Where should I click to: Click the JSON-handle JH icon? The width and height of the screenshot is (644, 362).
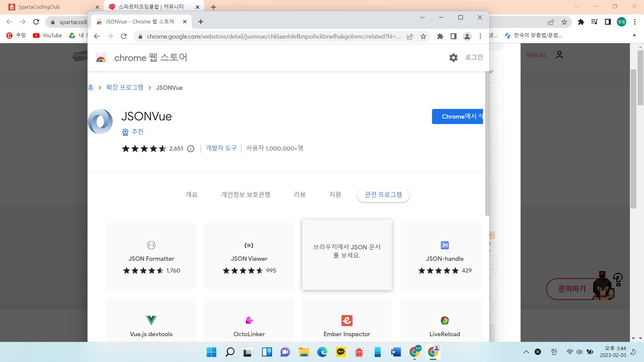445,245
